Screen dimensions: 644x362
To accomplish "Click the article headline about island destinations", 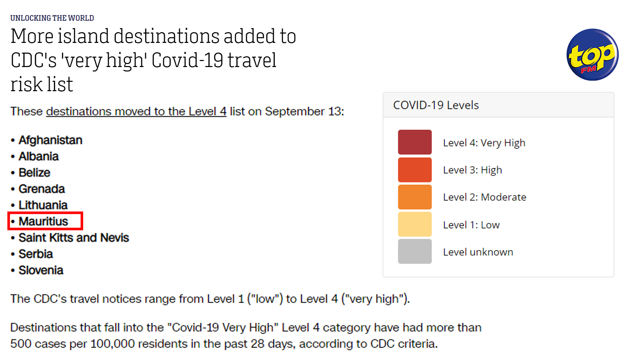I will 153,60.
